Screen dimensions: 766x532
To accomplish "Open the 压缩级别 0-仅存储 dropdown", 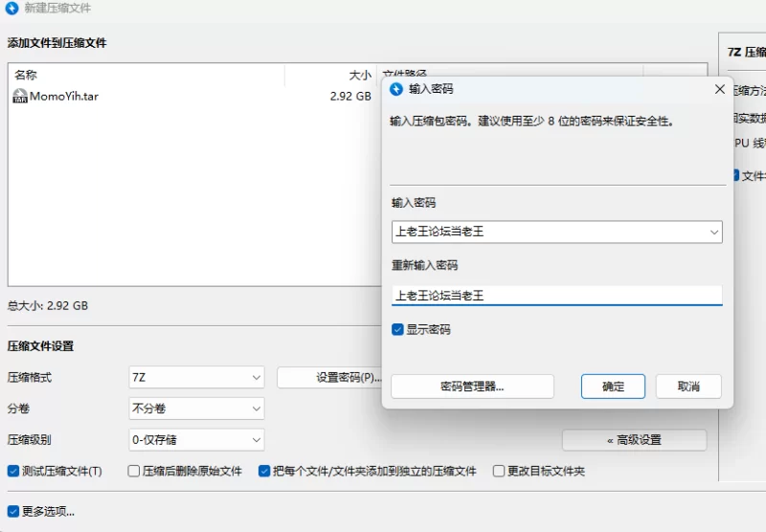I will [x=197, y=440].
